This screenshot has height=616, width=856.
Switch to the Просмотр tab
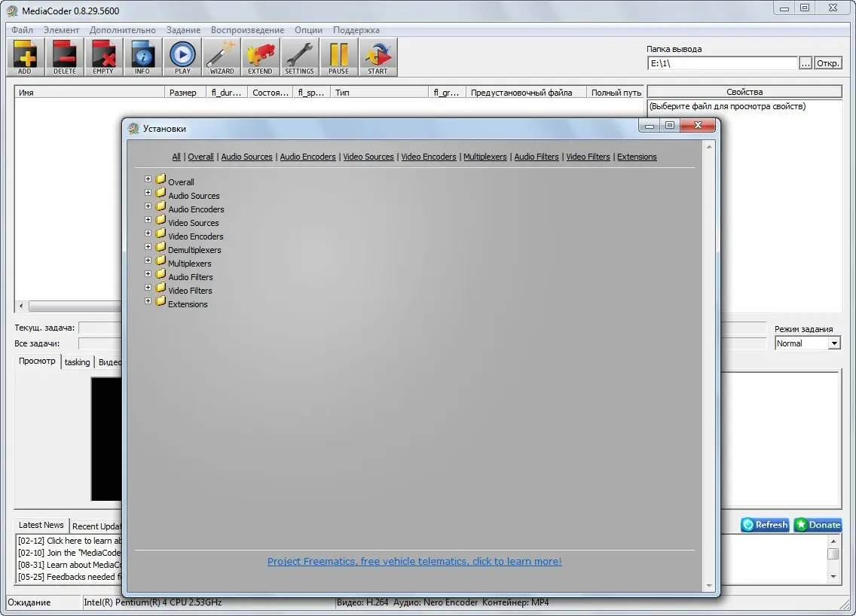pos(37,361)
